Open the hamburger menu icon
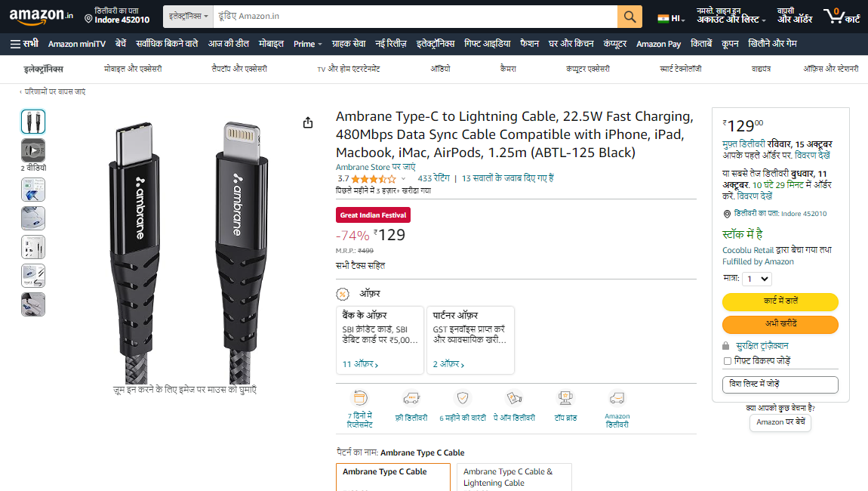Viewport: 868px width, 491px height. tap(16, 44)
